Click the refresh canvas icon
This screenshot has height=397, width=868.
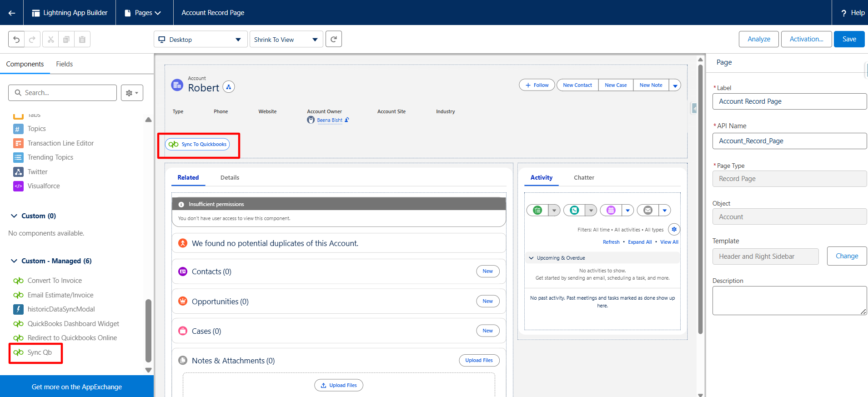click(x=334, y=39)
